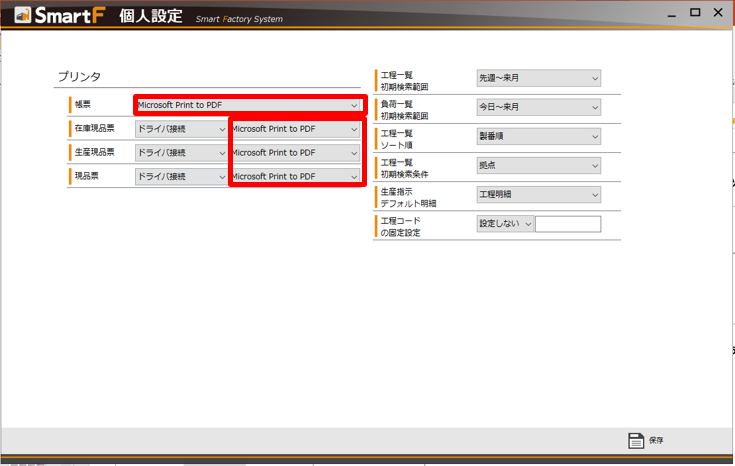This screenshot has width=735, height=466.
Task: Select printer for 生産現品票 dropdown
Action: tap(294, 153)
